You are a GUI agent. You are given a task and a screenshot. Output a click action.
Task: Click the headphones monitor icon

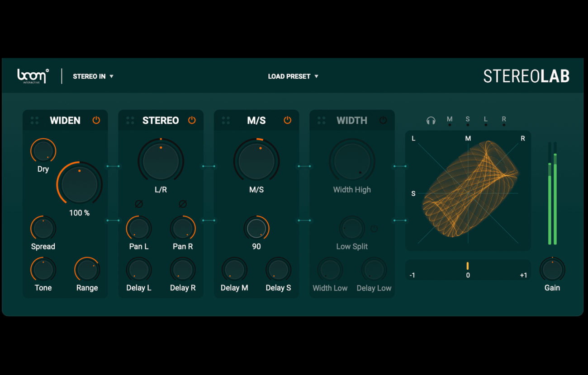pos(431,120)
